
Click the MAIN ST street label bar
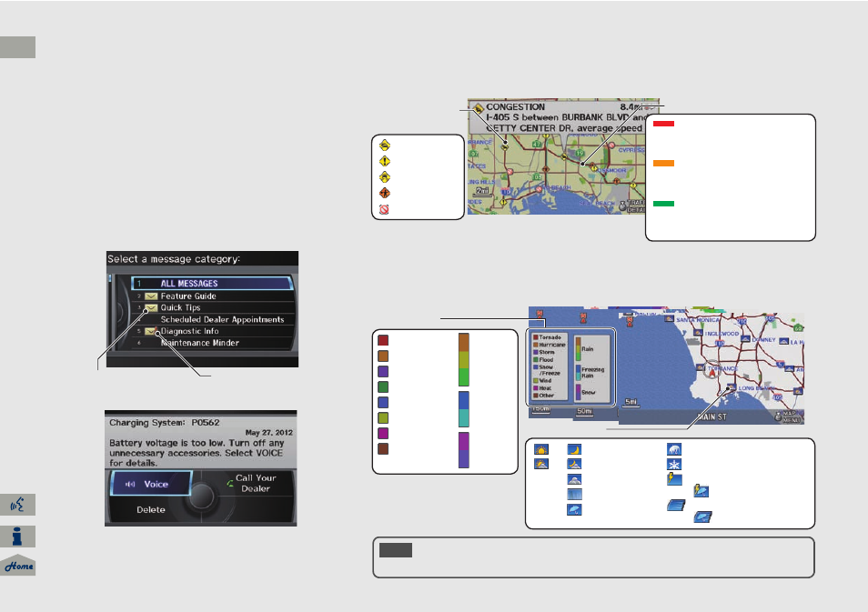[x=712, y=416]
